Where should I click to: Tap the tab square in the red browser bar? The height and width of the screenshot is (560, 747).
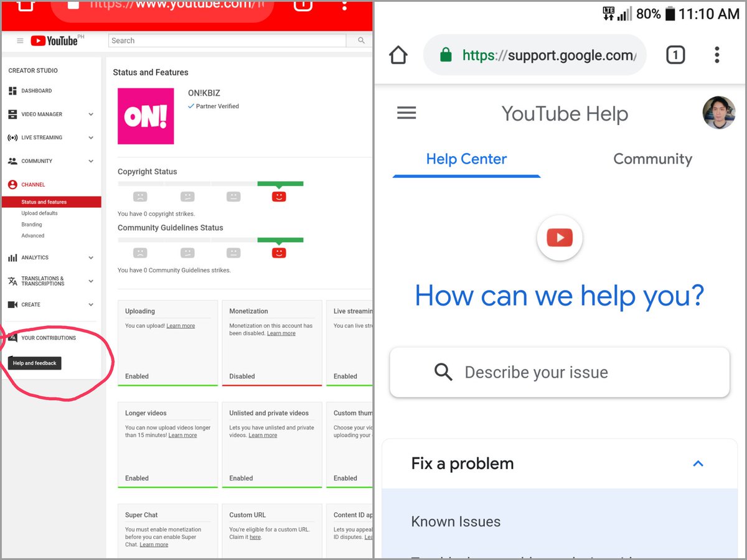(x=302, y=5)
